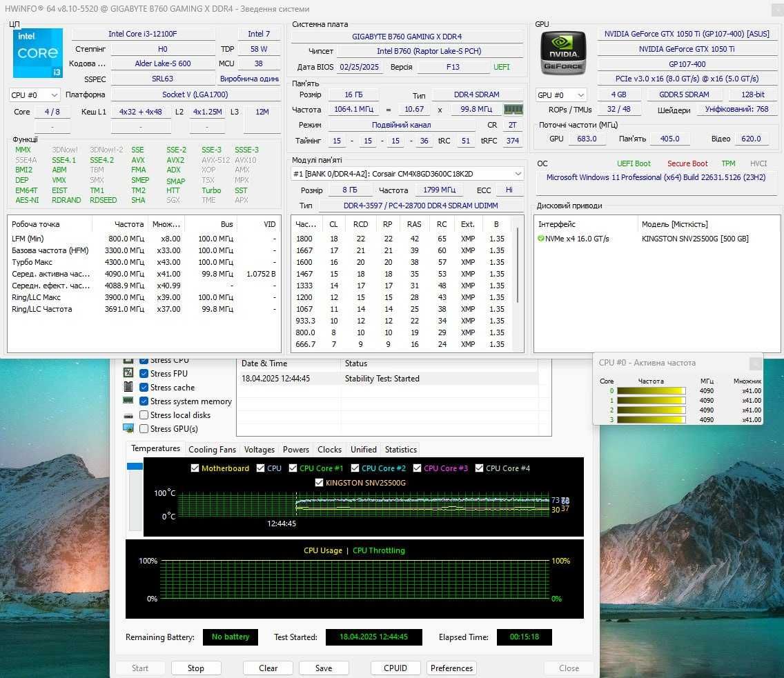Click the Save button
The image size is (784, 678).
[x=324, y=668]
